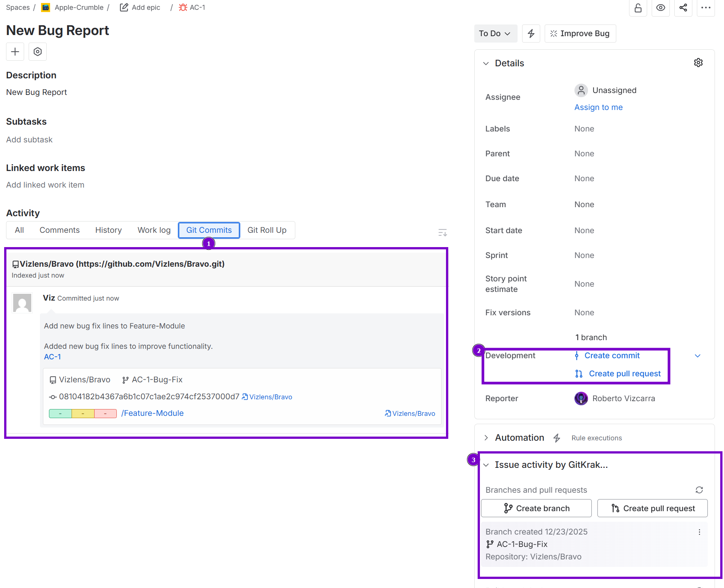The height and width of the screenshot is (588, 724).
Task: Expand the Development field chevron
Action: click(x=698, y=356)
